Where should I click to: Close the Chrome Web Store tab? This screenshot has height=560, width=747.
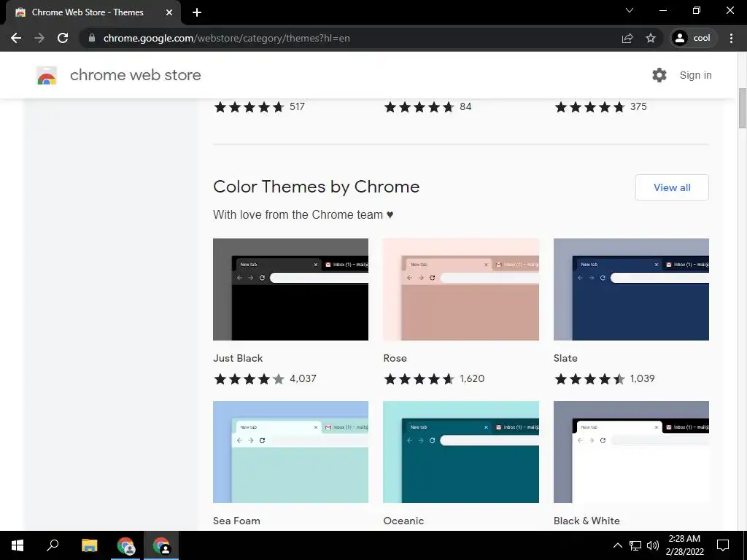click(169, 12)
